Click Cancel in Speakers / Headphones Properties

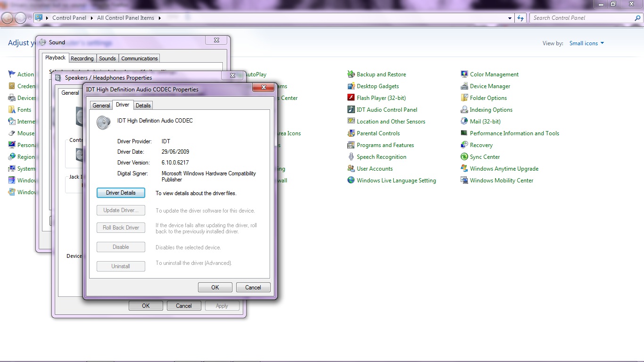184,306
